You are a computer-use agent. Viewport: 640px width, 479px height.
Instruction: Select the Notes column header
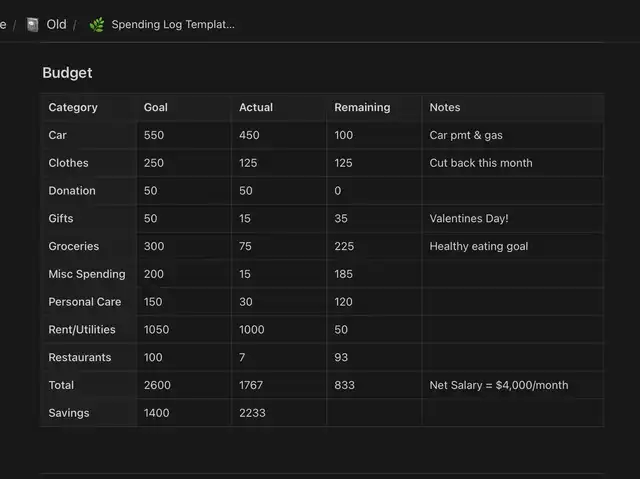(445, 107)
